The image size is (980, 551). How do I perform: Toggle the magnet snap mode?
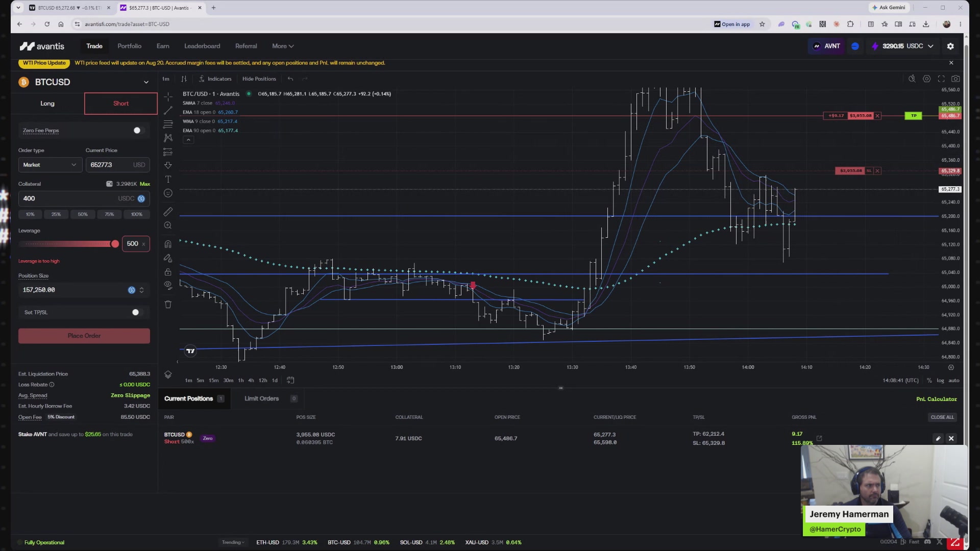(168, 244)
